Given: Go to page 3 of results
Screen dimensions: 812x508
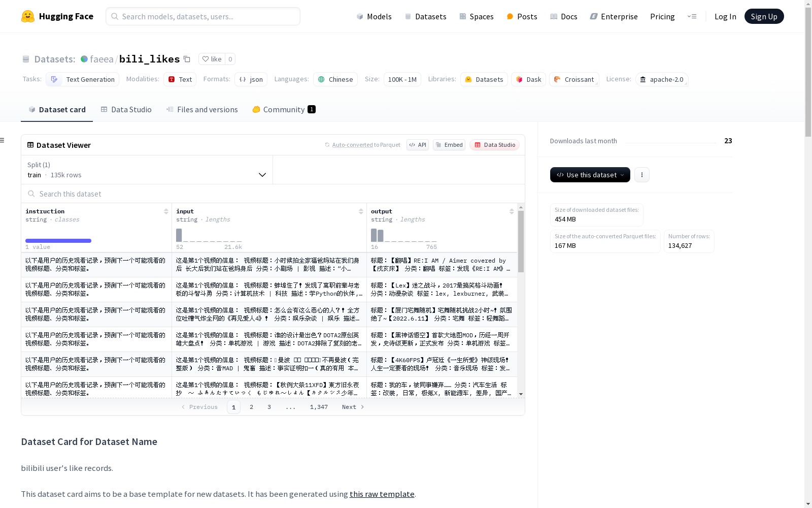Looking at the screenshot, I should [269, 407].
